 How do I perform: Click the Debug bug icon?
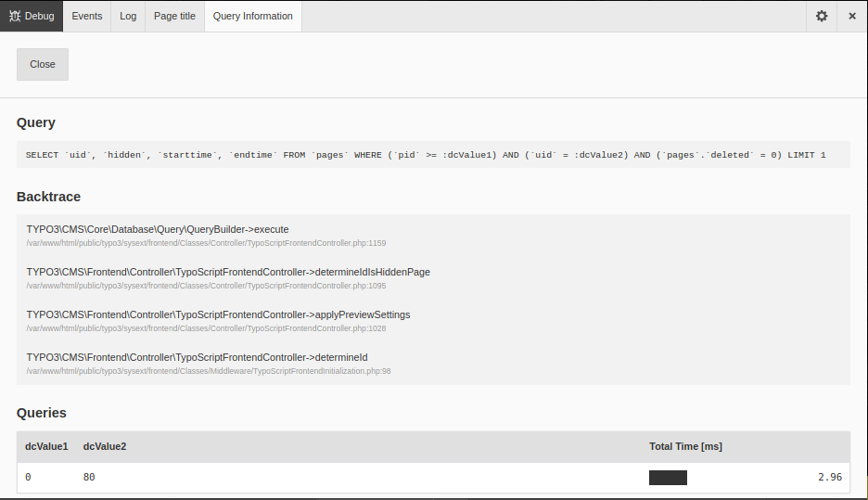coord(16,16)
